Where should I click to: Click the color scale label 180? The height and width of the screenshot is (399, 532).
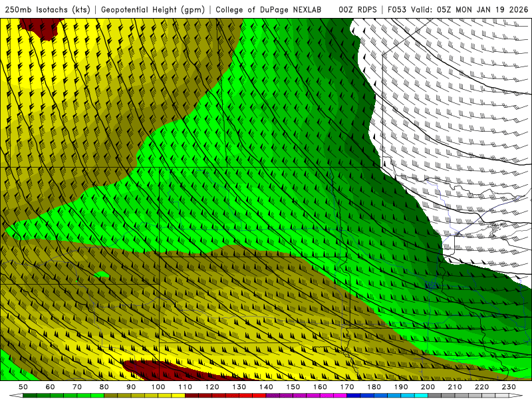click(x=374, y=387)
